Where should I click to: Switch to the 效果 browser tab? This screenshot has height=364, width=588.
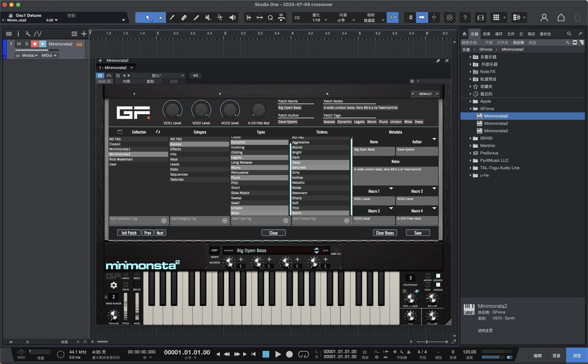pyautogui.click(x=486, y=34)
